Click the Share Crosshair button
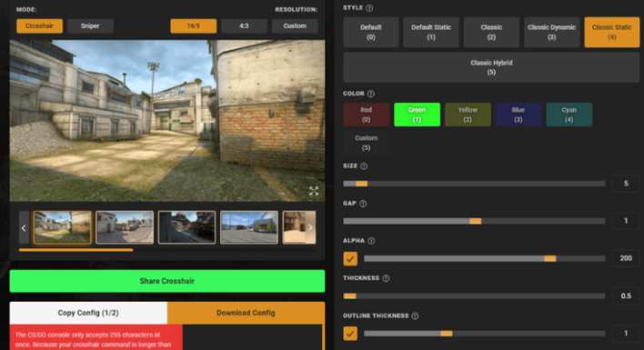 tap(167, 281)
